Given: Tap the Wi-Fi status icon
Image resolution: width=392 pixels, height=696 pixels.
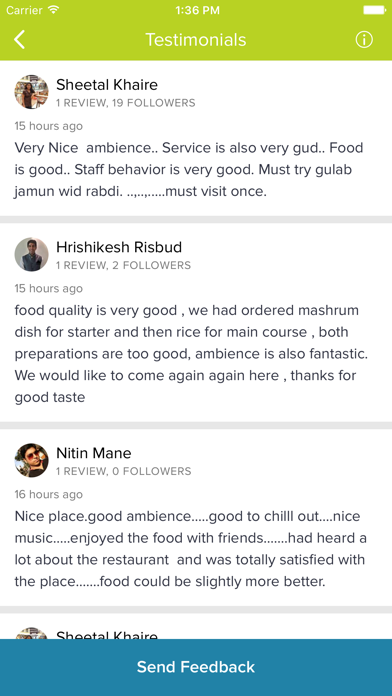Looking at the screenshot, I should pos(53,10).
